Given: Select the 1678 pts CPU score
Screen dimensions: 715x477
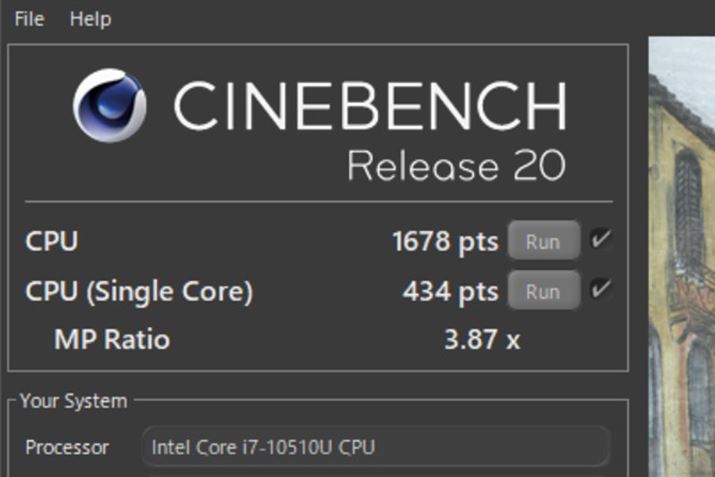Looking at the screenshot, I should tap(445, 242).
